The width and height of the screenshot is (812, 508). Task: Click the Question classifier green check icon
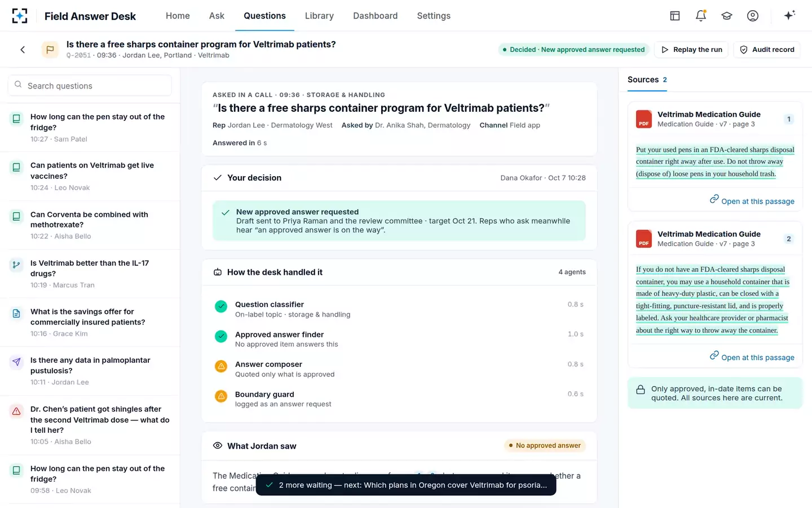pyautogui.click(x=221, y=306)
